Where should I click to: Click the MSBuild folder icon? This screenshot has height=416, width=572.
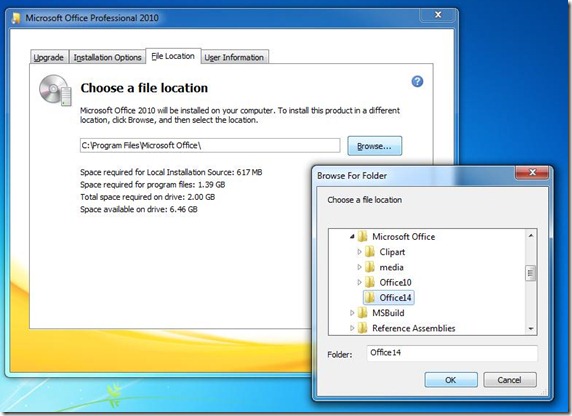(x=362, y=313)
